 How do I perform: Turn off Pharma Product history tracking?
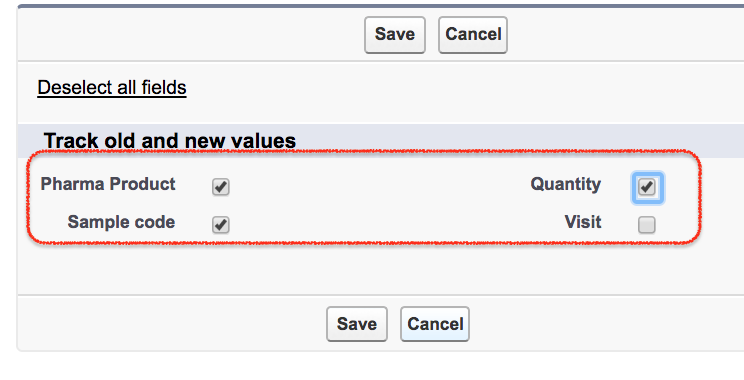point(221,186)
